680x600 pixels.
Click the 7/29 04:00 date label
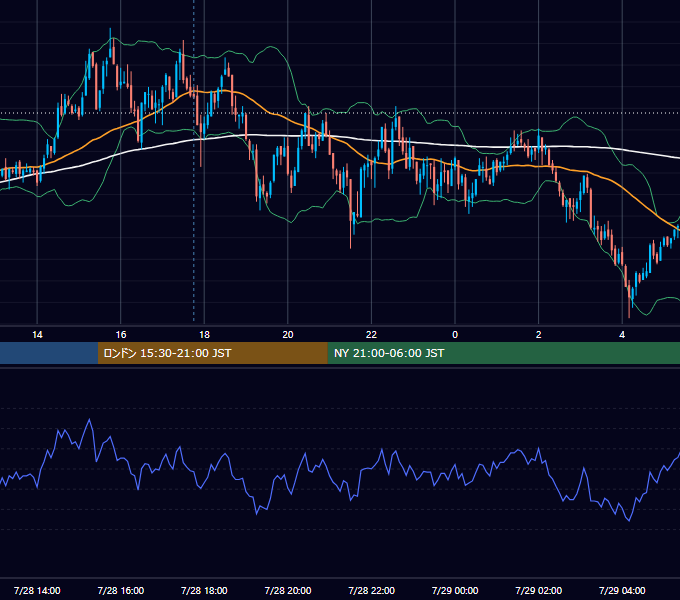[622, 590]
